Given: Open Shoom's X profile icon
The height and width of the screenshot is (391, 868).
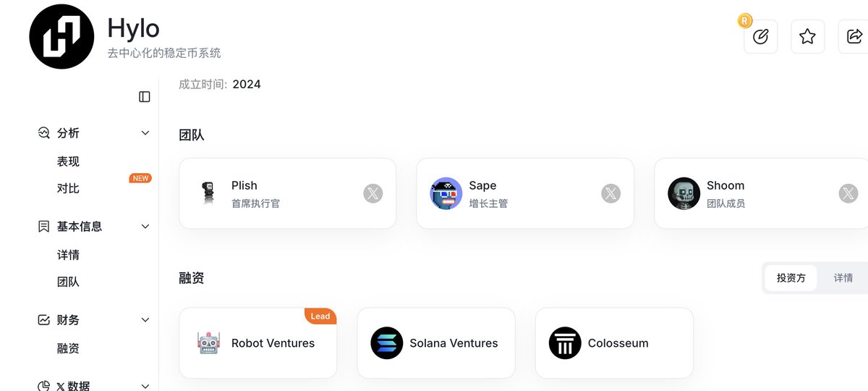Looking at the screenshot, I should pos(848,193).
